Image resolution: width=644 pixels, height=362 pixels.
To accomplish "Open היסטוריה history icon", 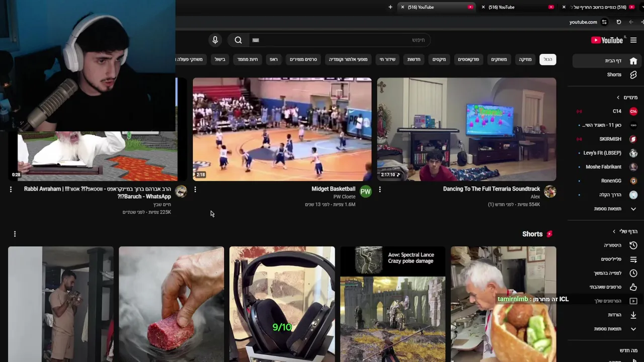I will [x=633, y=245].
